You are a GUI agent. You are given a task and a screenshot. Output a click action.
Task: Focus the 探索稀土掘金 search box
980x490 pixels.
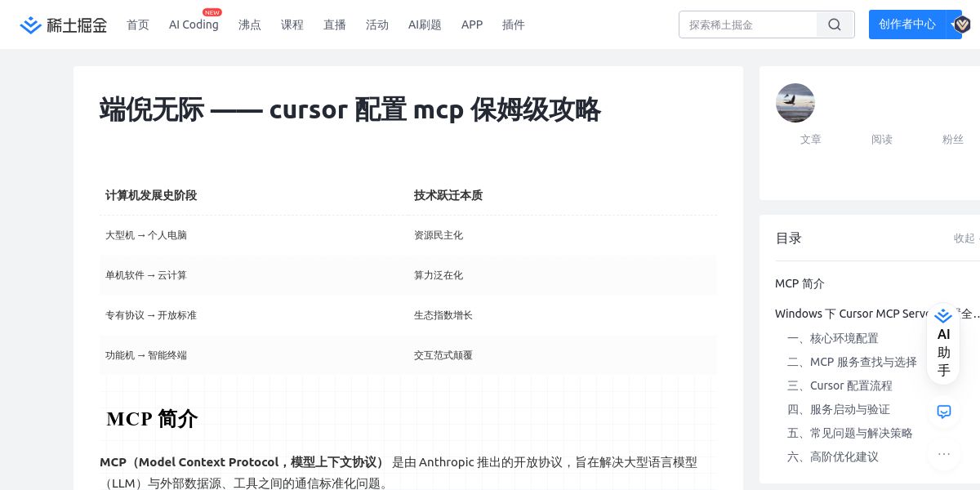point(747,24)
